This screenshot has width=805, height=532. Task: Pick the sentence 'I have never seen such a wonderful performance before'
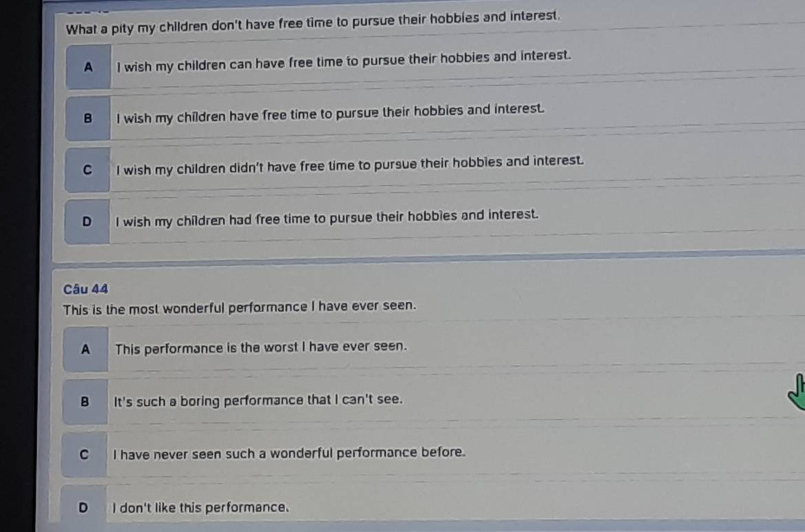[289, 454]
